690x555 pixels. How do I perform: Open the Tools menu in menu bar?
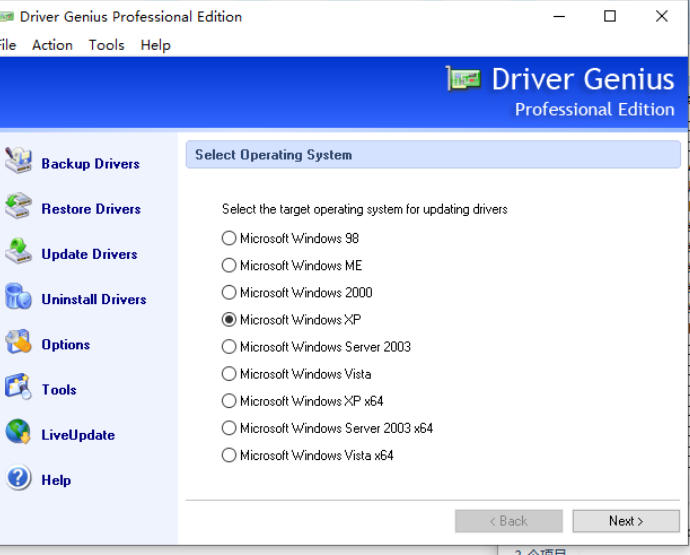coord(106,45)
